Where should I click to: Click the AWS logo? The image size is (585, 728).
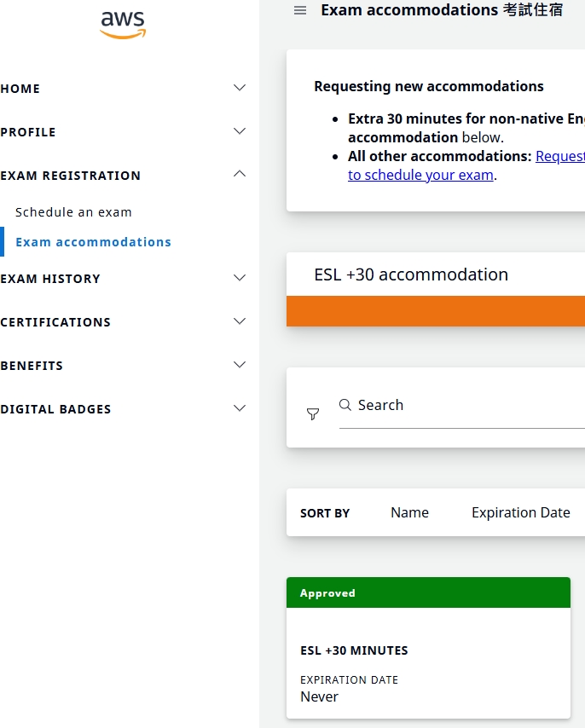tap(123, 24)
